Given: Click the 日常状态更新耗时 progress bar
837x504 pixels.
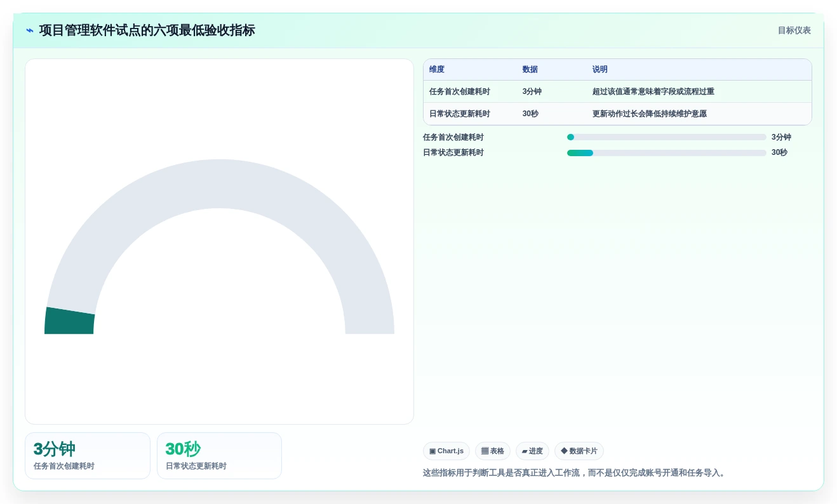Looking at the screenshot, I should click(667, 153).
